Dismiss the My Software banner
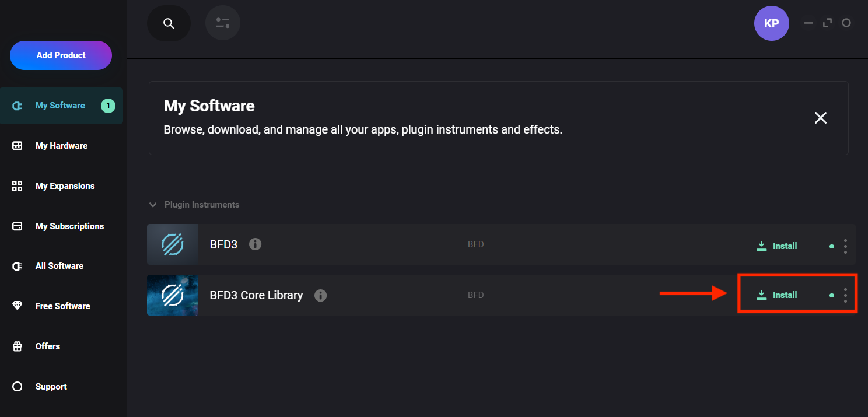 (x=821, y=118)
